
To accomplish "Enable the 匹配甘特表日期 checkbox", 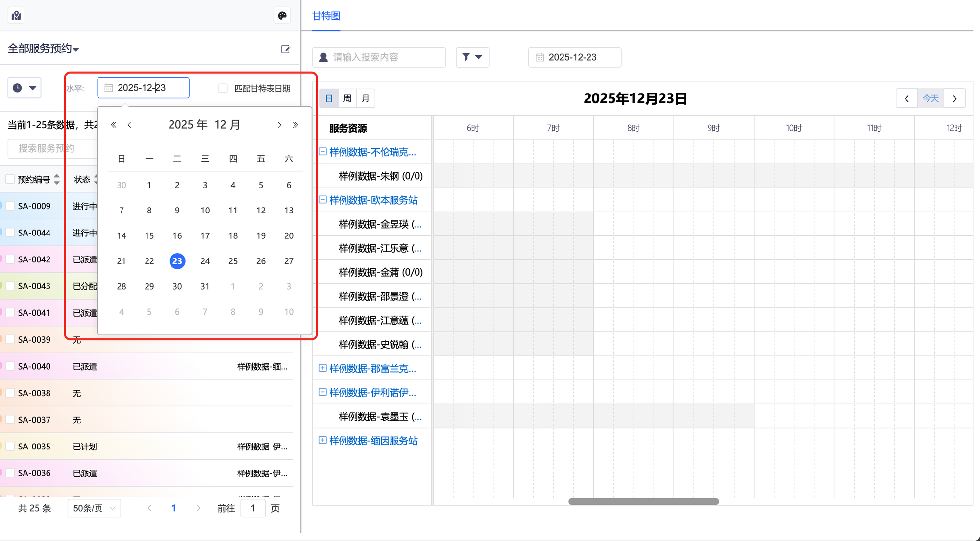I will pos(223,88).
